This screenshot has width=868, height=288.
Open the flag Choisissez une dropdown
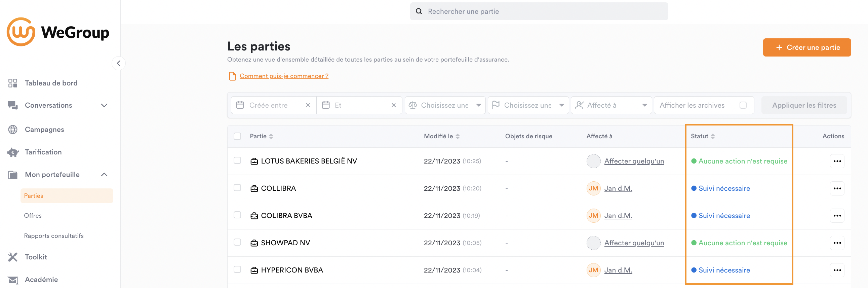pyautogui.click(x=528, y=105)
